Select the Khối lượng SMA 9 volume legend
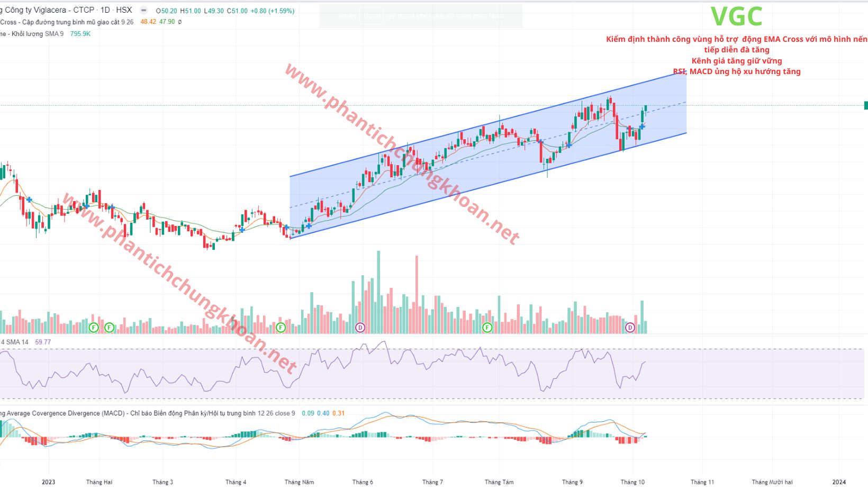This screenshot has width=868, height=489. point(32,34)
